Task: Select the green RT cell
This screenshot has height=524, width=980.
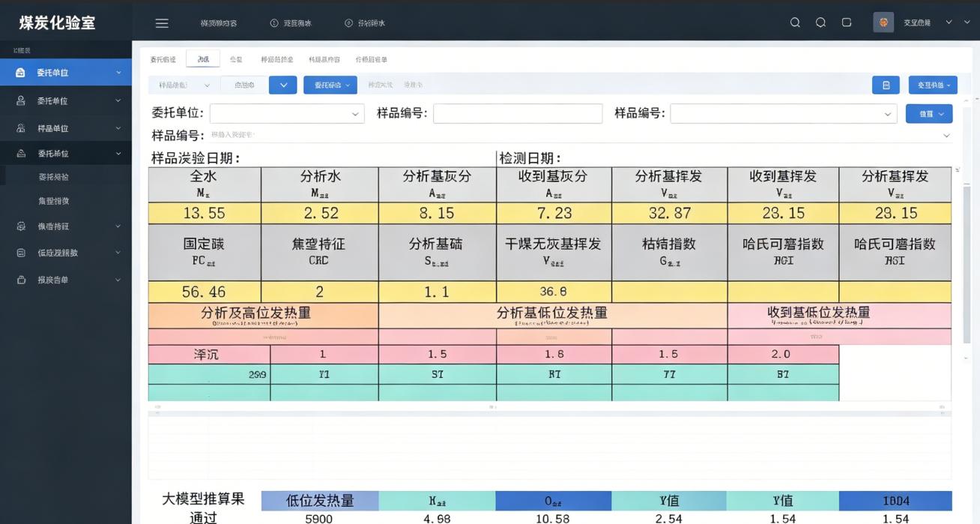Action: [x=554, y=374]
